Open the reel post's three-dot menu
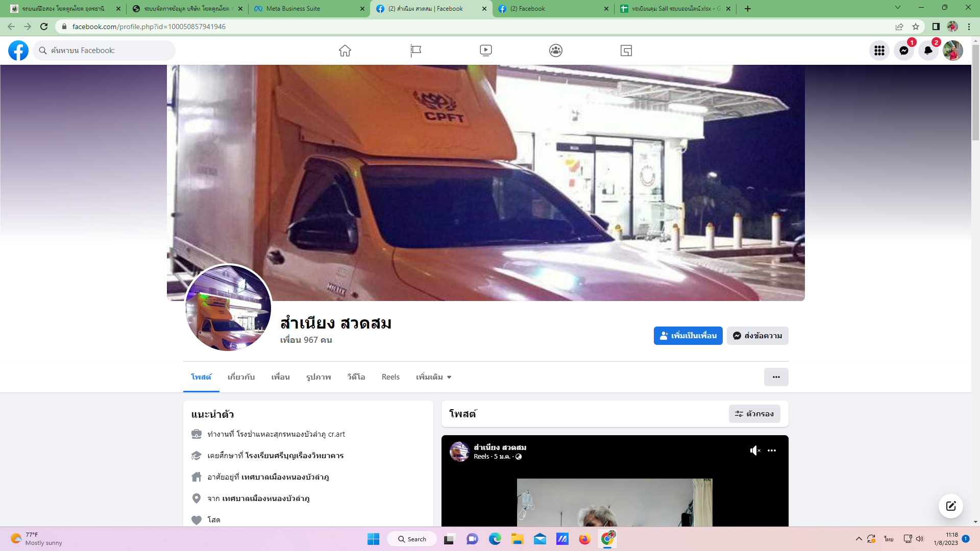Image resolution: width=980 pixels, height=551 pixels. coord(772,450)
